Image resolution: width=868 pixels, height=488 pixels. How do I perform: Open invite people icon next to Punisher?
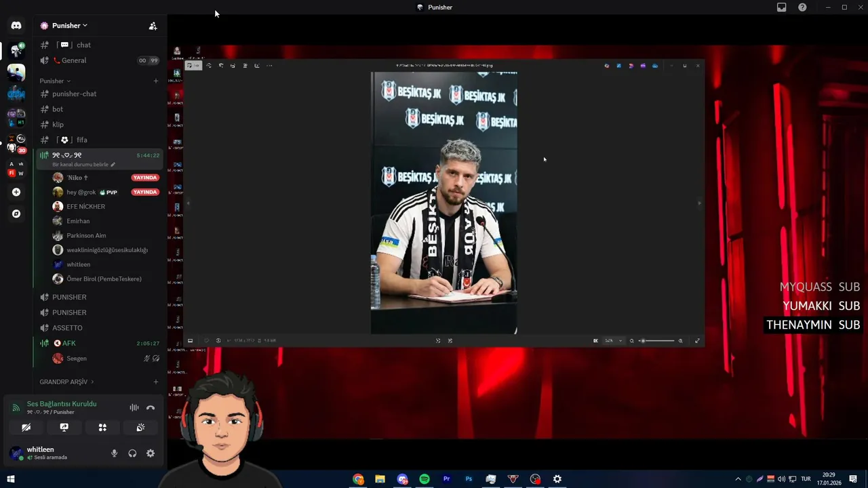click(x=153, y=26)
